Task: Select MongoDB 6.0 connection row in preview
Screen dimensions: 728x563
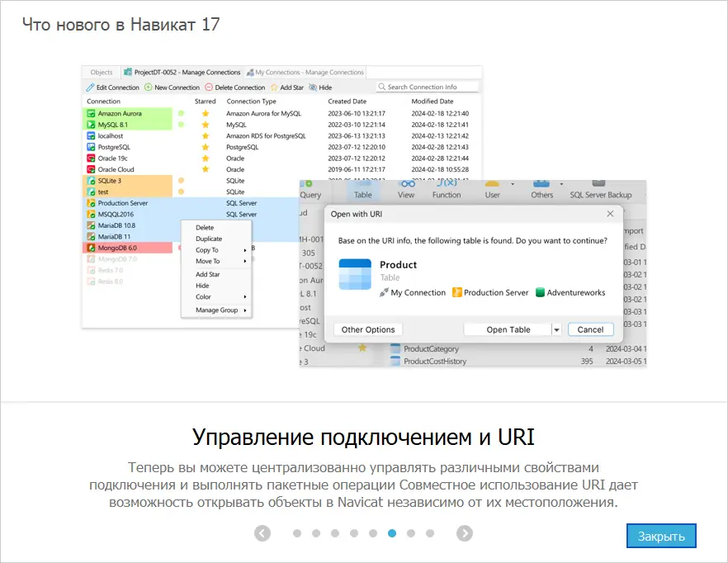Action: point(128,248)
